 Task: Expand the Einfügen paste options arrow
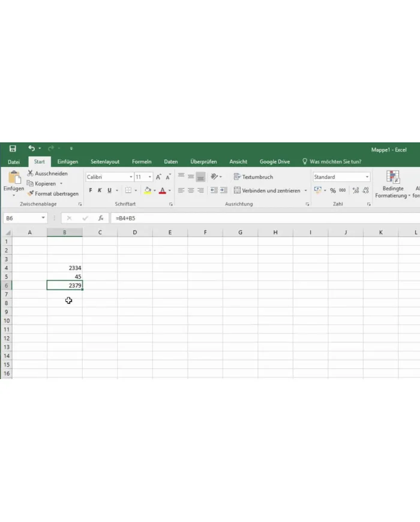click(14, 195)
